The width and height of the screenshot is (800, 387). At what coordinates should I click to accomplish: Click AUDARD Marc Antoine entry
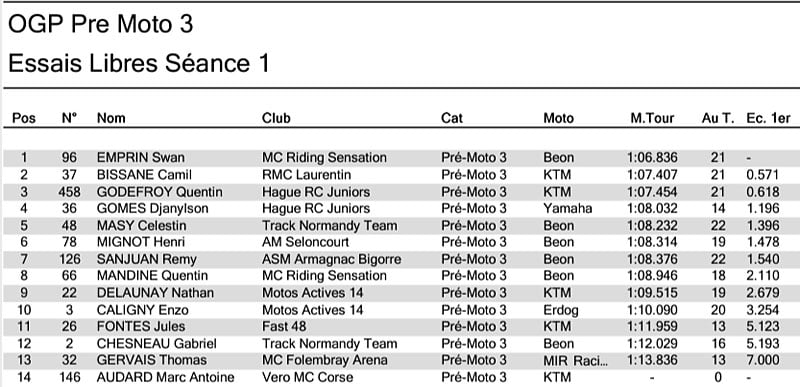click(x=166, y=377)
